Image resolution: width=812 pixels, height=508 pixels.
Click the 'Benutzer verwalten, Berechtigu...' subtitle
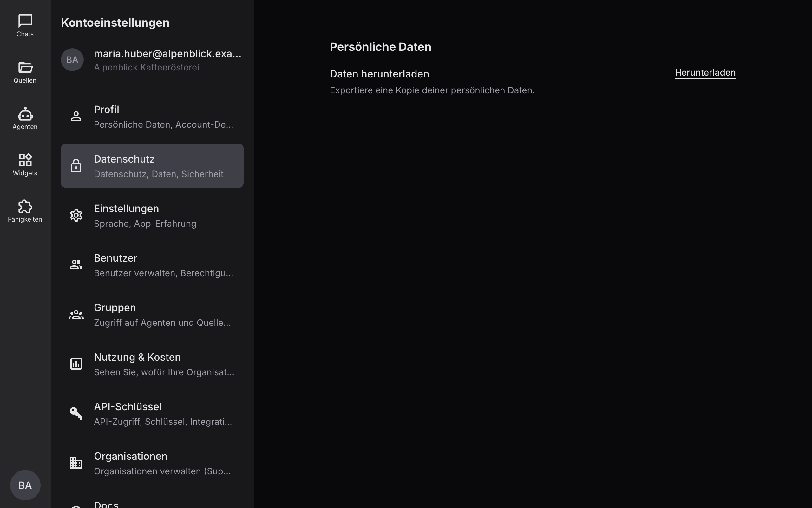pos(163,273)
